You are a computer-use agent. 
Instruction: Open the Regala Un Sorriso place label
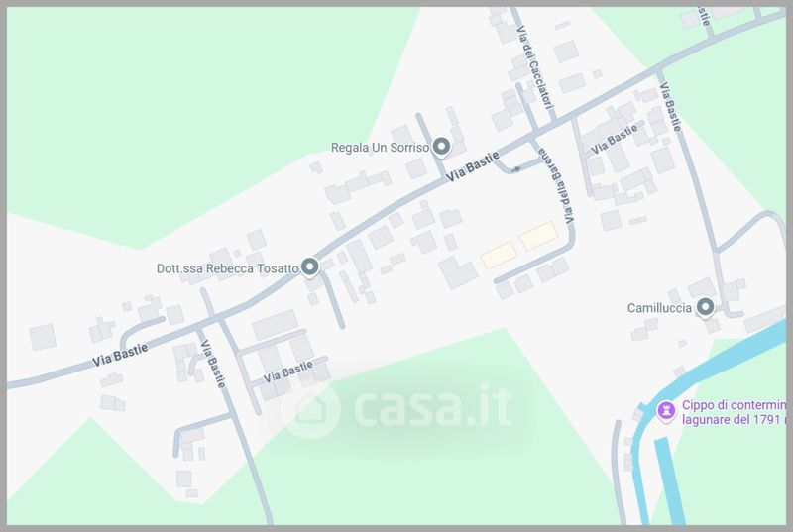[380, 148]
